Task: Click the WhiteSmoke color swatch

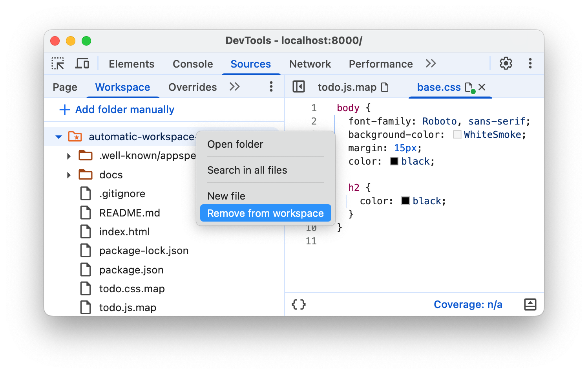Action: [x=457, y=134]
